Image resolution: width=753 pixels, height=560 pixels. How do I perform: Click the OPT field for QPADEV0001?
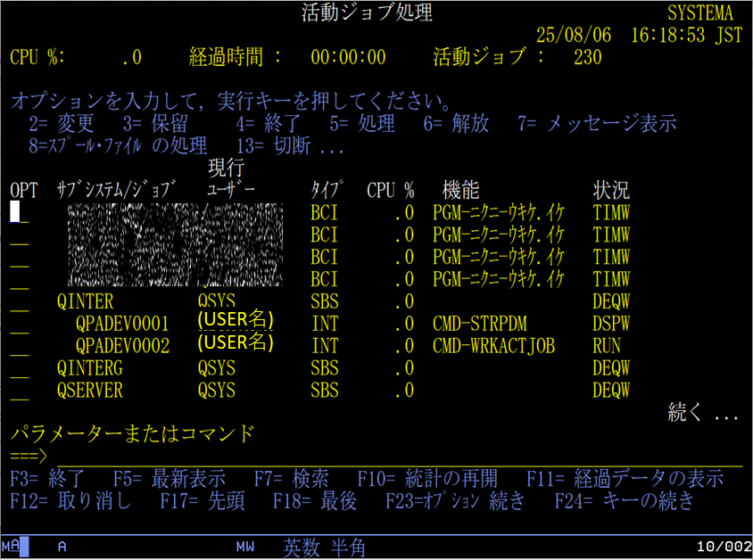(x=20, y=325)
